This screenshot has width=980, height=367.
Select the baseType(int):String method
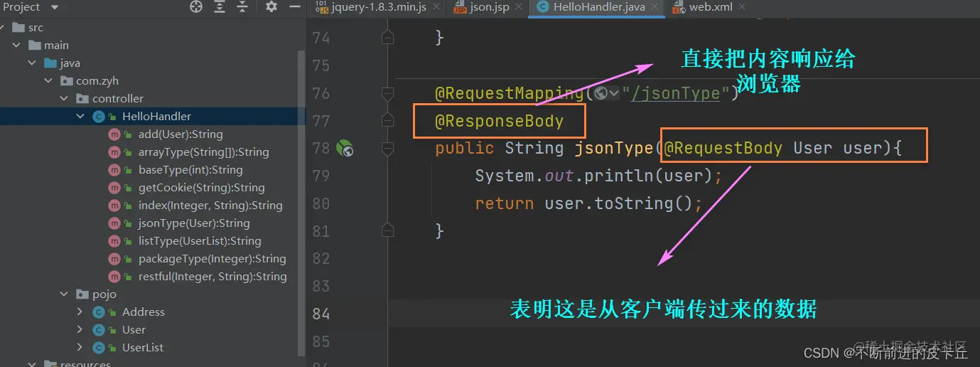point(190,169)
